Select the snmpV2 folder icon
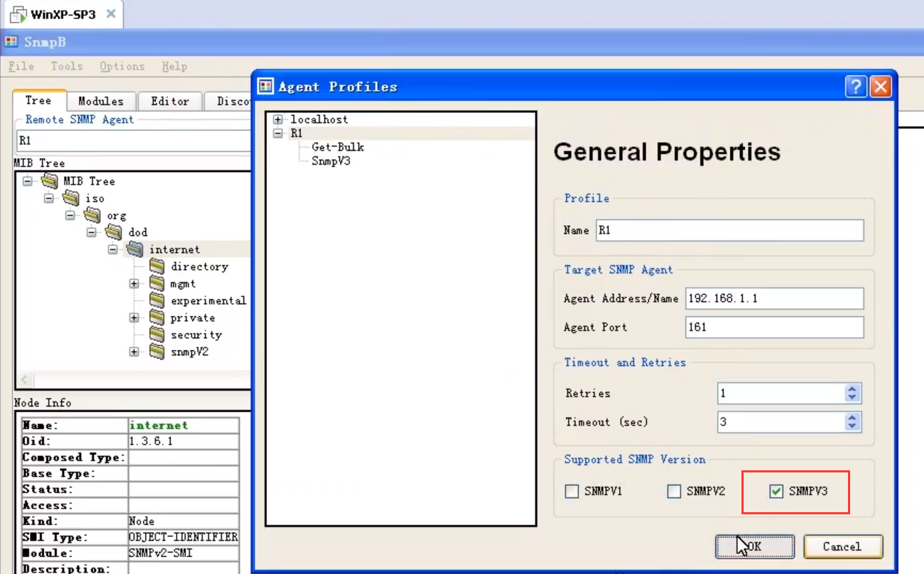Image resolution: width=924 pixels, height=574 pixels. pos(158,352)
